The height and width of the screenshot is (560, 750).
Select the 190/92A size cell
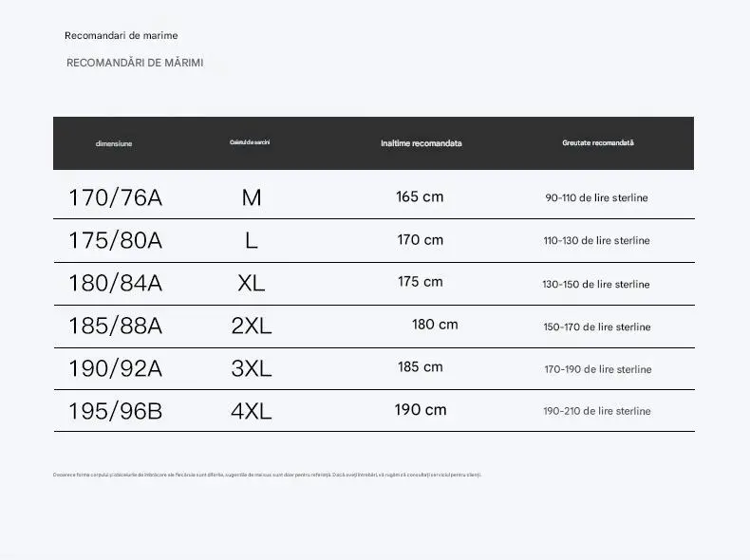point(115,368)
